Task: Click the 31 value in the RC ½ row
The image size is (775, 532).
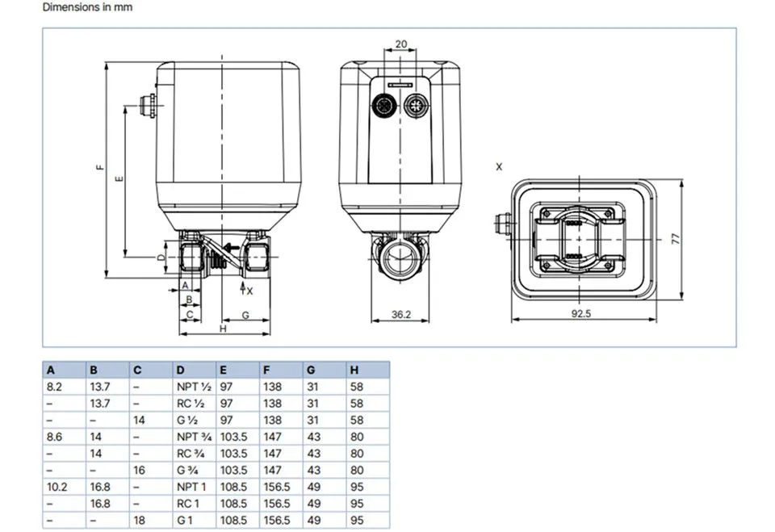Action: [x=313, y=404]
